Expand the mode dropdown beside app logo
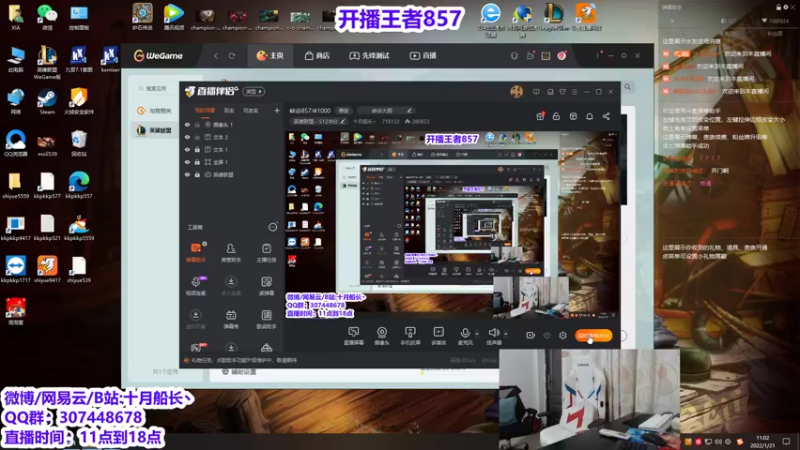 [x=254, y=92]
